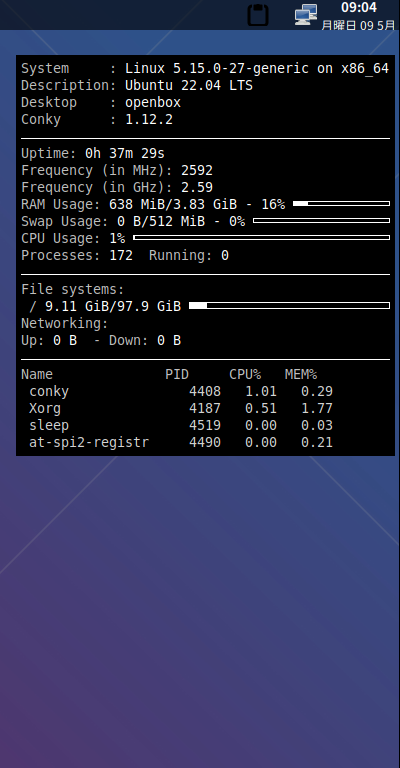Click the 'MEM%' column header
This screenshot has width=400, height=768.
pos(301,375)
